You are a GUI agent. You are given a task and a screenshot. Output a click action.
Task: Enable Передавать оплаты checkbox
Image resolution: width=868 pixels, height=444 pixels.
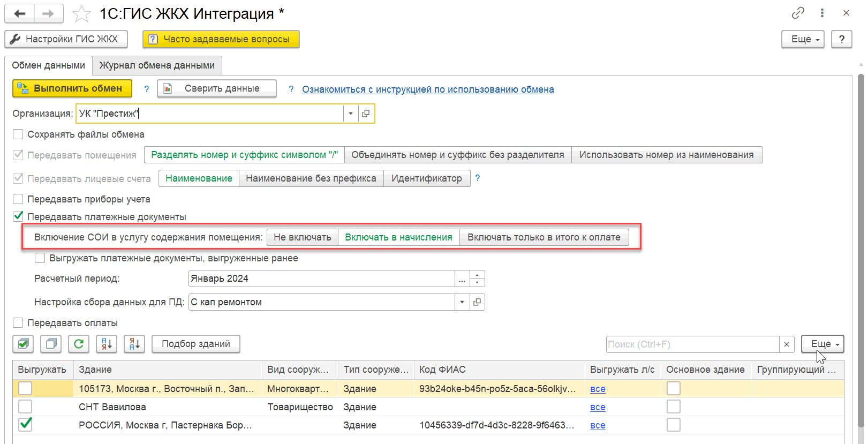(18, 323)
